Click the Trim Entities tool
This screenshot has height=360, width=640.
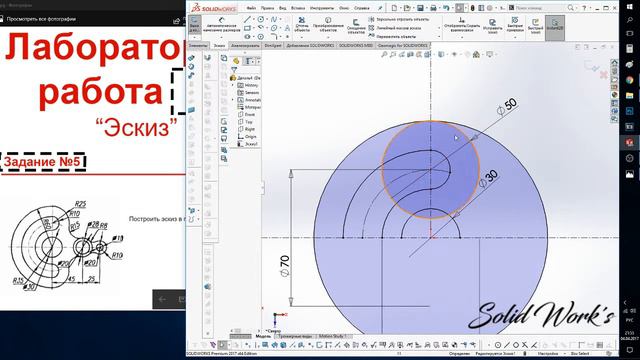pyautogui.click(x=302, y=24)
